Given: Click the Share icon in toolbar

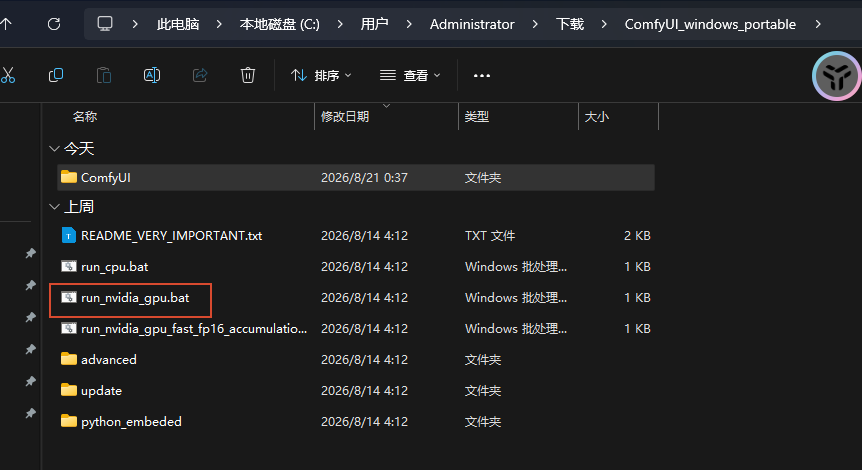Looking at the screenshot, I should [200, 75].
